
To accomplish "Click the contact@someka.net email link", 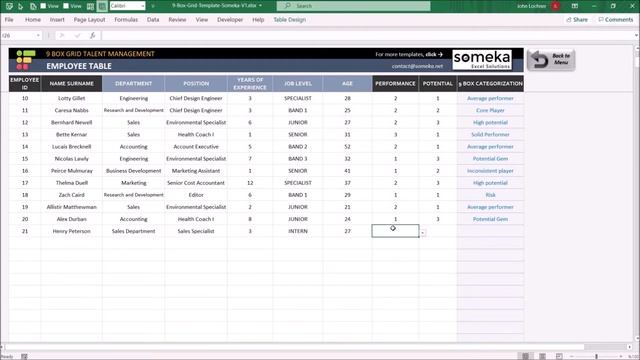I will (417, 66).
